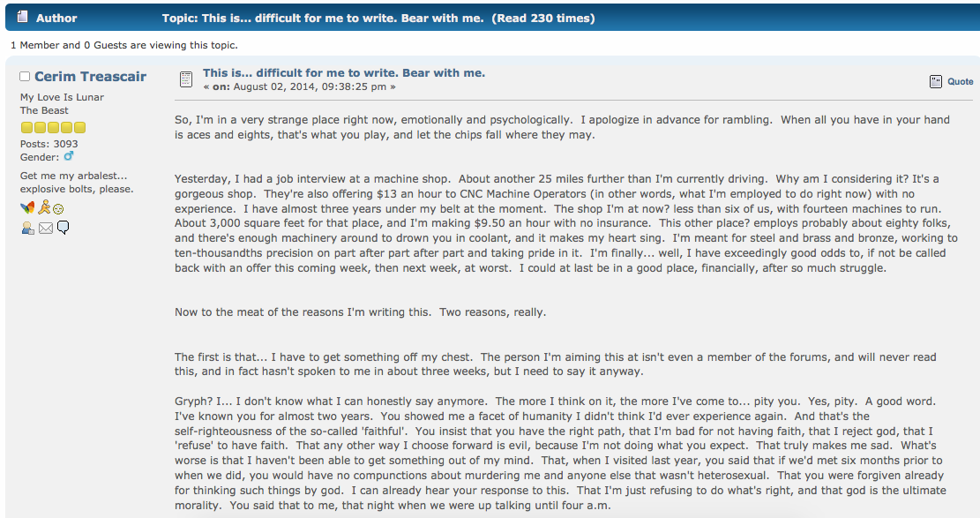Click the last yellow rank star
Image resolution: width=980 pixels, height=518 pixels.
click(x=79, y=128)
